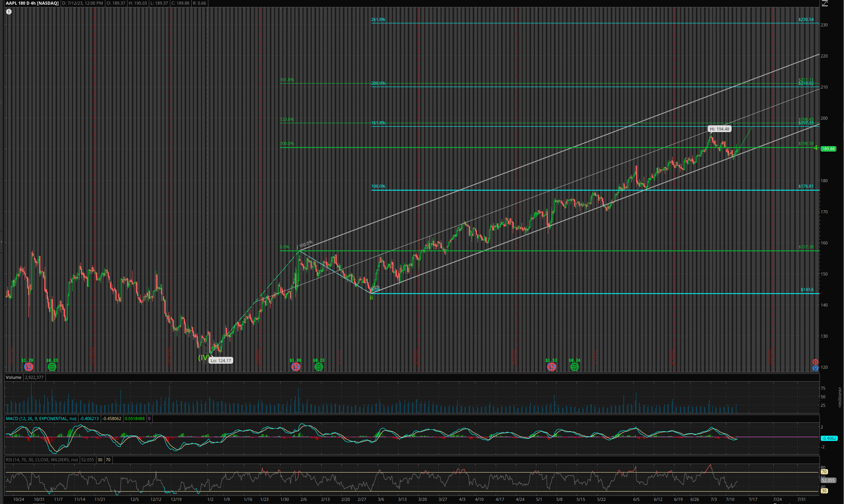Click the -0.458062 MACD average value
This screenshot has height=504, width=844.
point(112,419)
